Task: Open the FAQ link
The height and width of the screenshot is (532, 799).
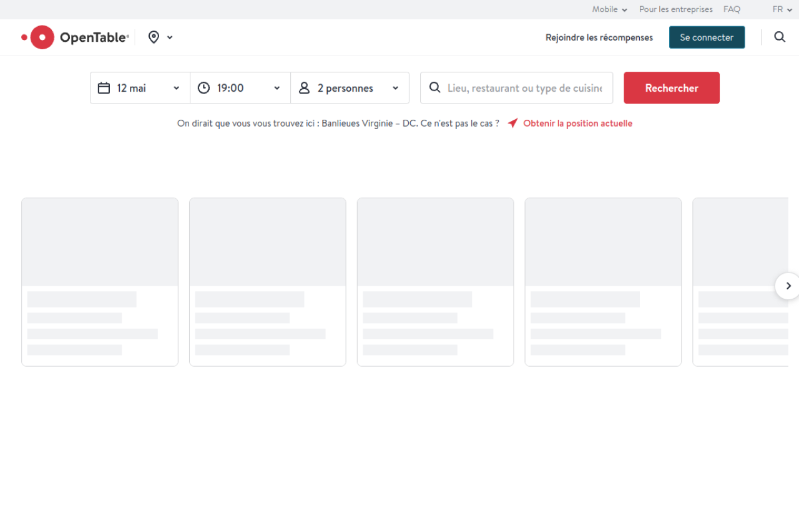Action: (x=732, y=9)
